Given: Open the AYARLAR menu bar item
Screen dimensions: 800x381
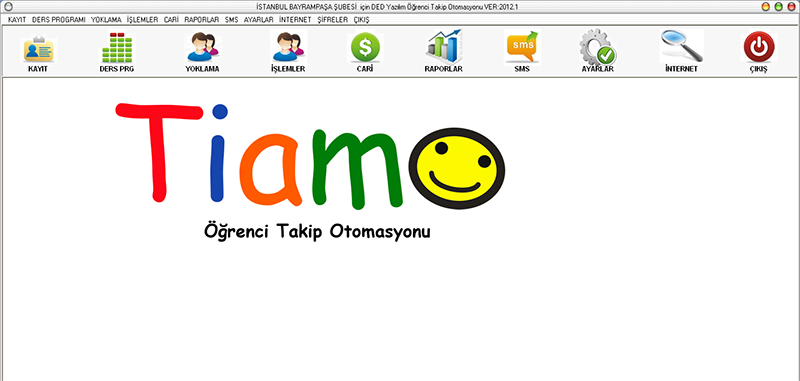Looking at the screenshot, I should coord(259,20).
